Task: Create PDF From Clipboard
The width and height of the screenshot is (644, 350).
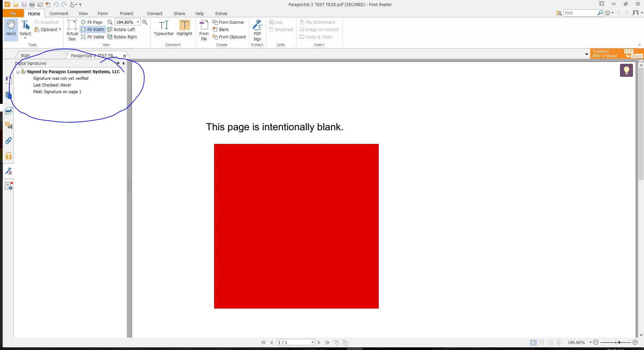Action: [229, 37]
